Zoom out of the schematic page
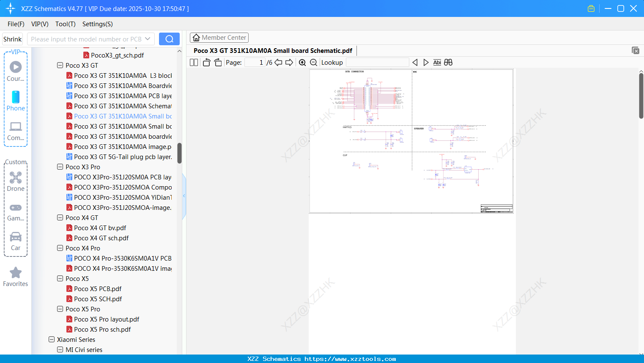Viewport: 644px width, 363px height. [x=313, y=62]
